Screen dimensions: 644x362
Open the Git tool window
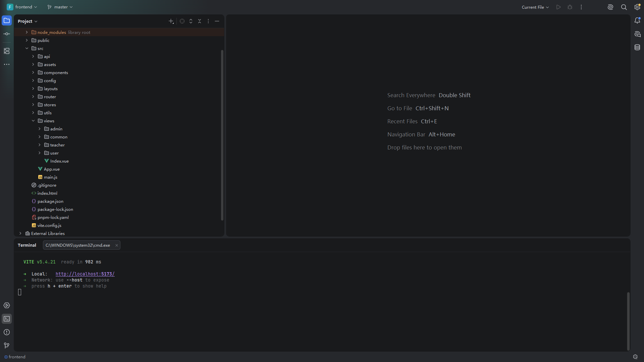tap(7, 346)
